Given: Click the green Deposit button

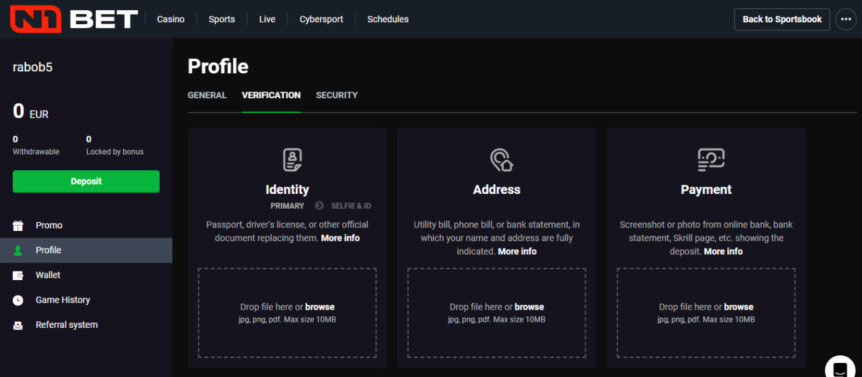Looking at the screenshot, I should pos(86,181).
